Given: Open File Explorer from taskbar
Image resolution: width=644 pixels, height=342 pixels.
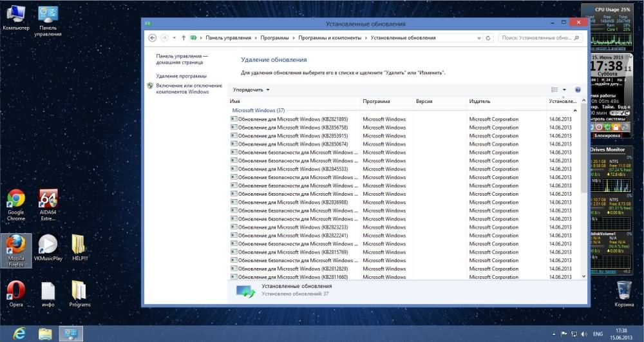Looking at the screenshot, I should [x=45, y=333].
